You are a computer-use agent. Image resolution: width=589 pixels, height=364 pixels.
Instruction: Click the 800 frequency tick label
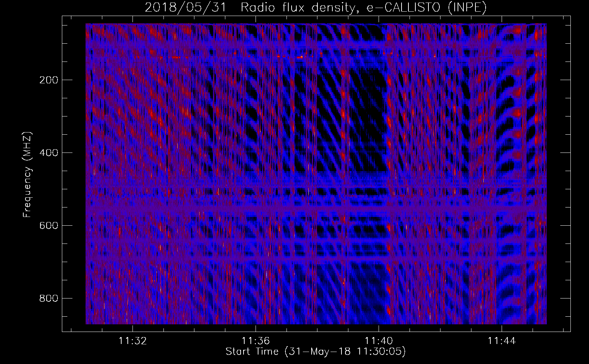click(x=48, y=298)
